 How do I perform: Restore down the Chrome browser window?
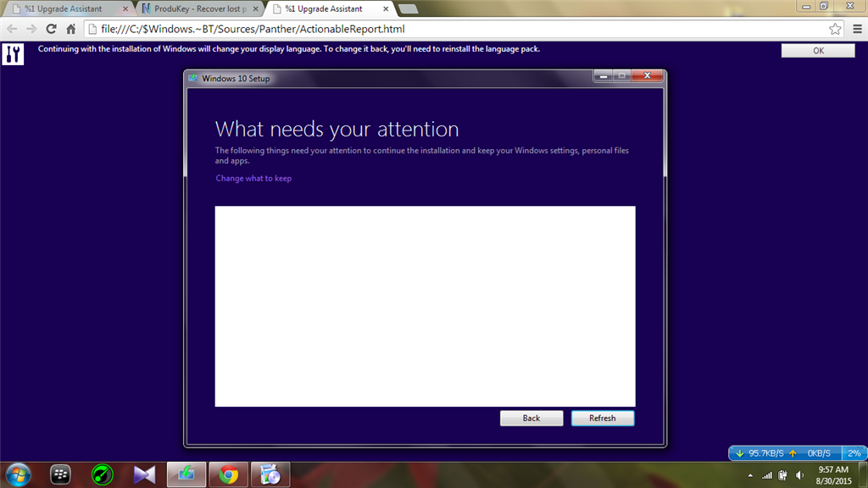[x=824, y=6]
